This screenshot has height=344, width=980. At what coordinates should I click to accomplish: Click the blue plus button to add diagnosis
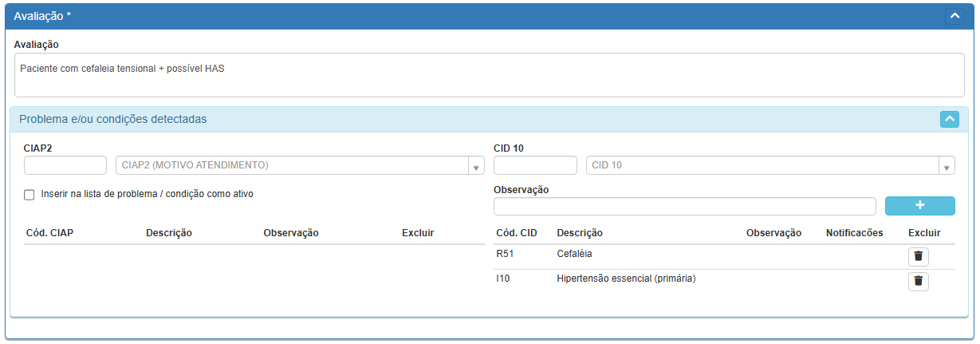click(919, 205)
